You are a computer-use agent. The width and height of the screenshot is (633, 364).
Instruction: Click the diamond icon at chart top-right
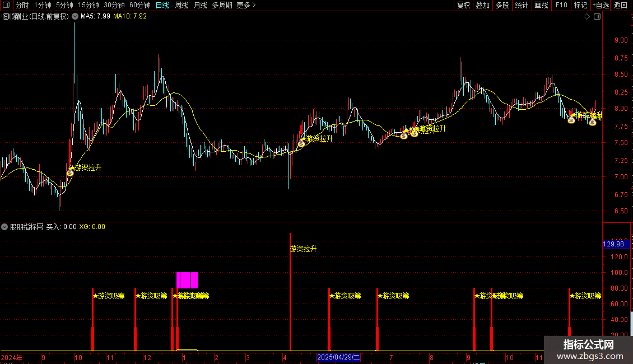(x=587, y=17)
